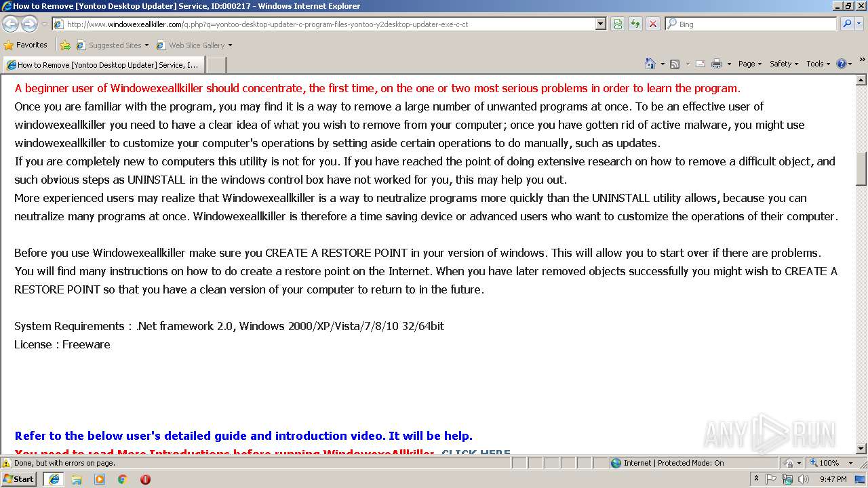The image size is (868, 488).
Task: Print the page with the printer icon
Action: (x=717, y=64)
